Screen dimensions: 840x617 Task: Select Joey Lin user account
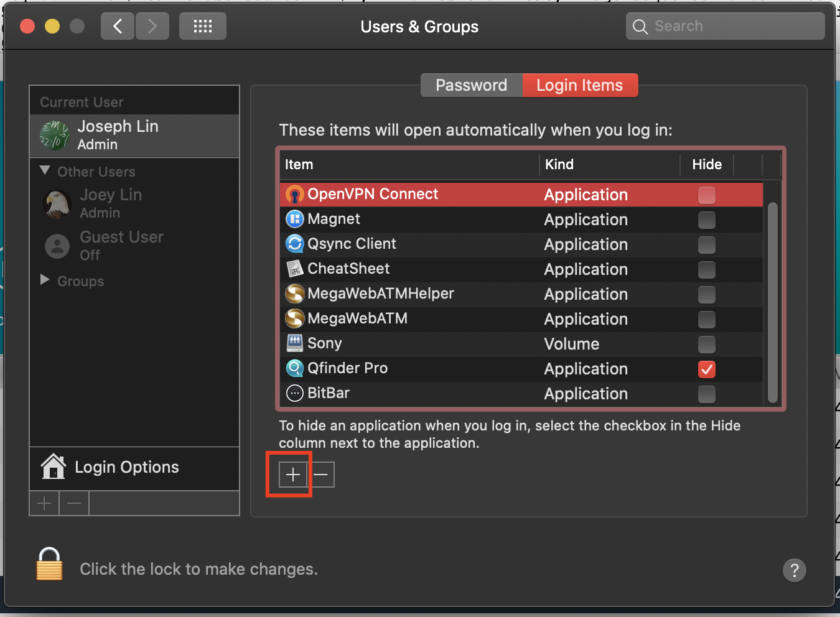[111, 203]
